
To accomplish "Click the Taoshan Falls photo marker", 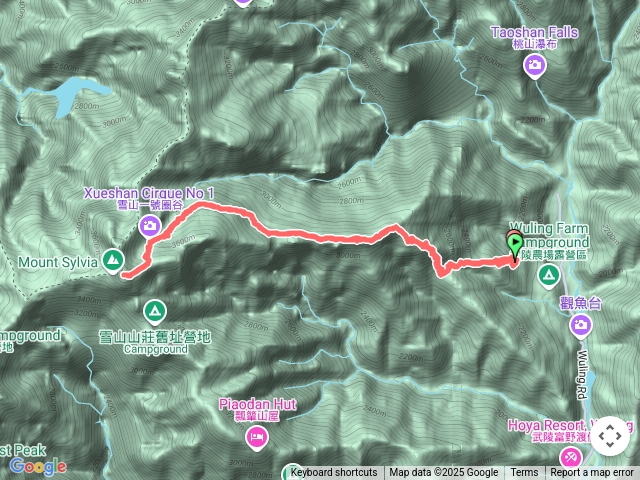I will click(535, 65).
